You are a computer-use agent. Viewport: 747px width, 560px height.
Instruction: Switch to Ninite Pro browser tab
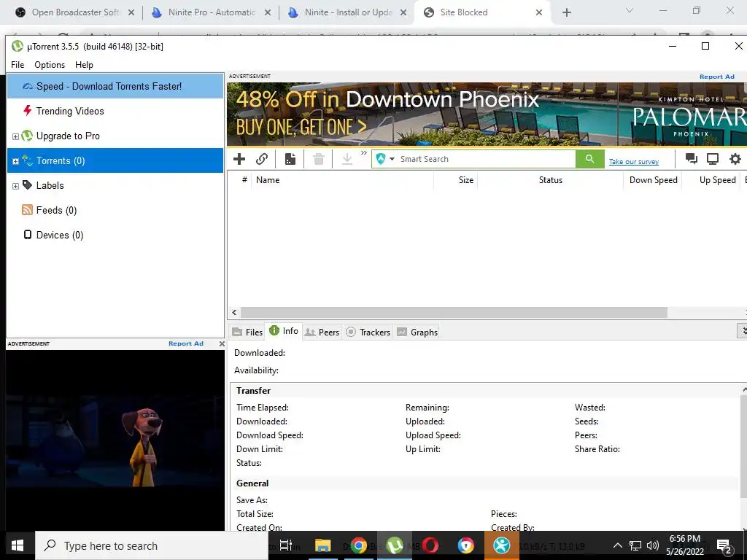click(x=212, y=12)
